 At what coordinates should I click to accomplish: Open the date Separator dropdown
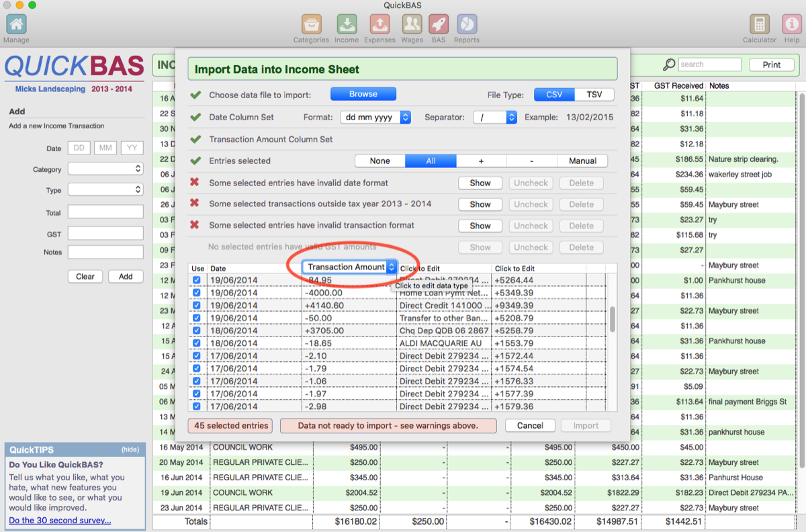point(494,117)
